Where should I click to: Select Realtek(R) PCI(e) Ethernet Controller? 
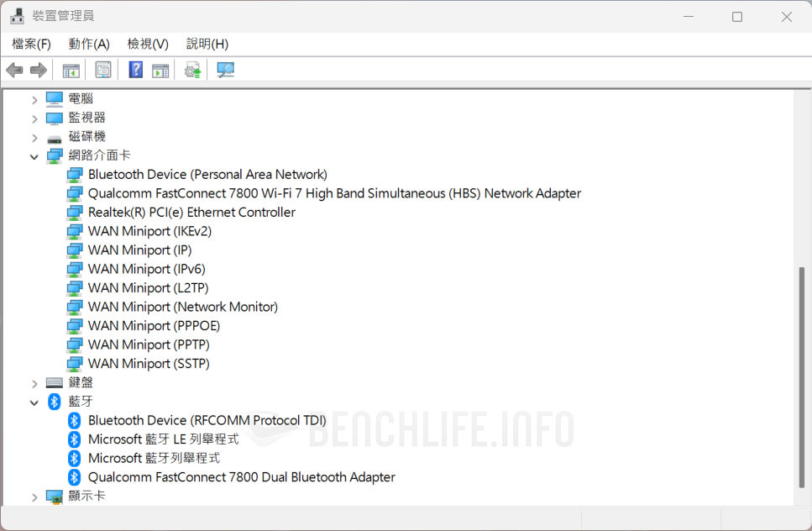pyautogui.click(x=191, y=213)
